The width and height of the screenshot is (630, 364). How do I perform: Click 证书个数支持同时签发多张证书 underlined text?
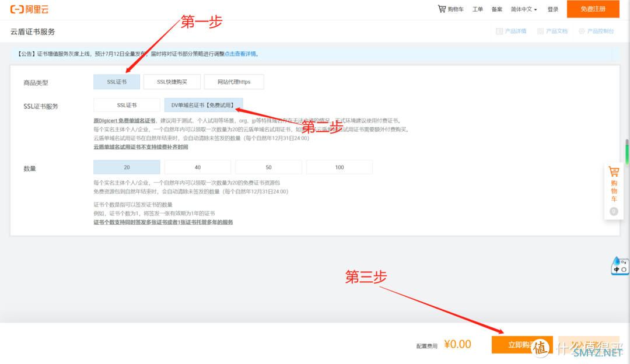(x=163, y=222)
